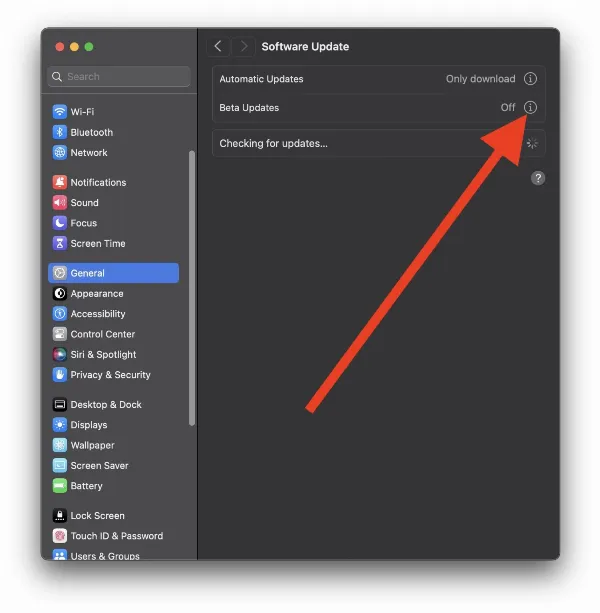
Task: Select the Bluetooth icon in sidebar
Action: pyautogui.click(x=59, y=132)
